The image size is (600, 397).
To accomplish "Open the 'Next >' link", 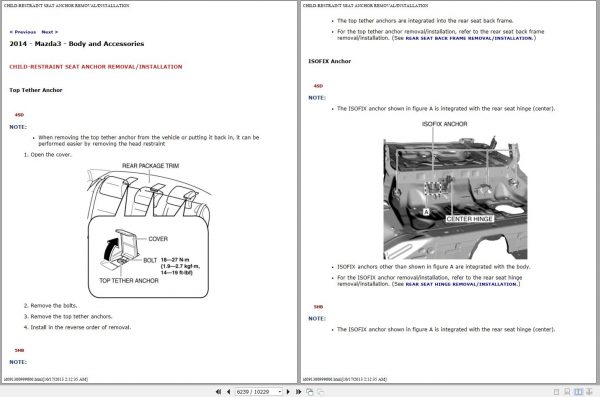I will pos(50,32).
